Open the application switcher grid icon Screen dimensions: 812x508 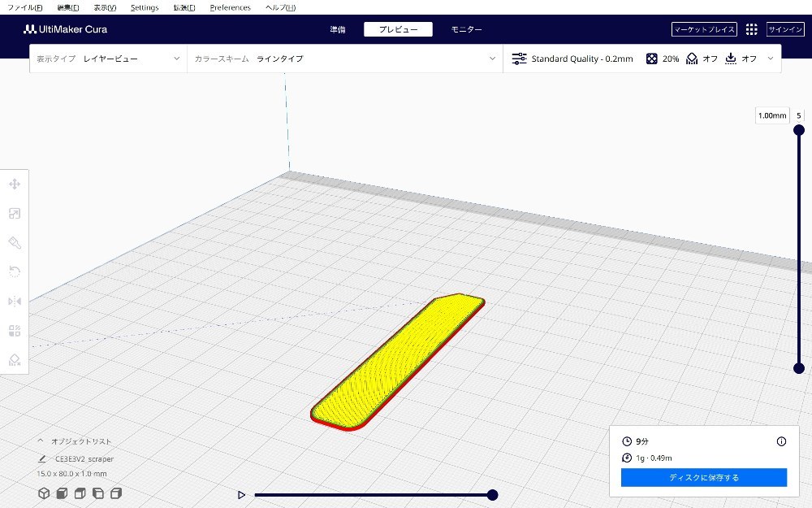coord(751,29)
